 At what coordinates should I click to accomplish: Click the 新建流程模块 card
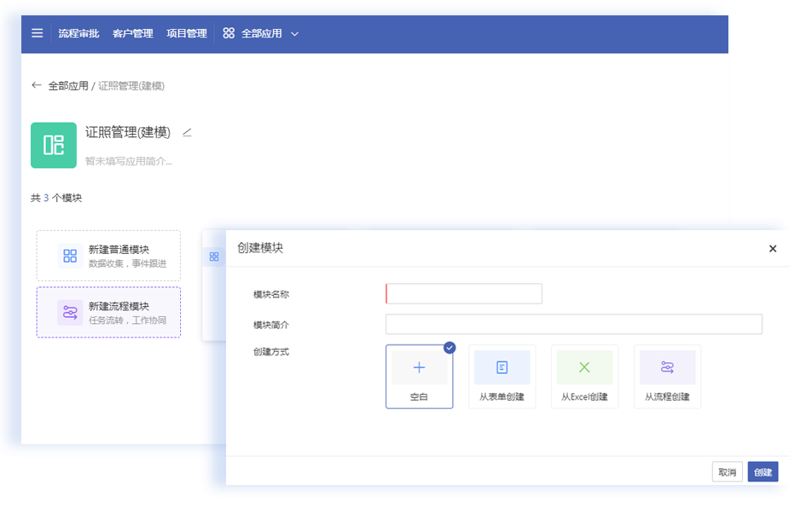(x=109, y=312)
